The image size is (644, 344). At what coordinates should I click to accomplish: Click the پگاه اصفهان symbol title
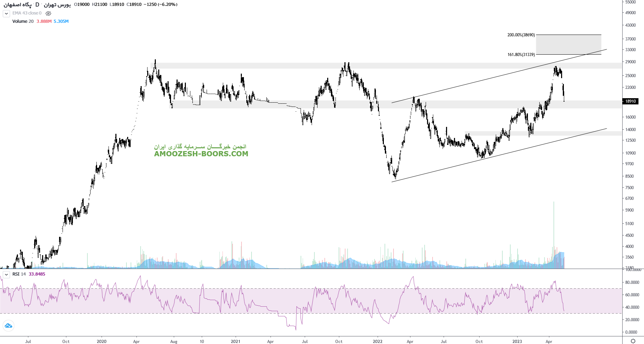click(x=18, y=4)
